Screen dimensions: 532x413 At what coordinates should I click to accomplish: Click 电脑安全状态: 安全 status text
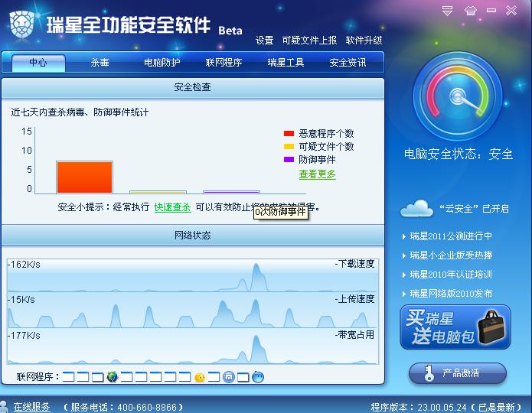click(459, 154)
